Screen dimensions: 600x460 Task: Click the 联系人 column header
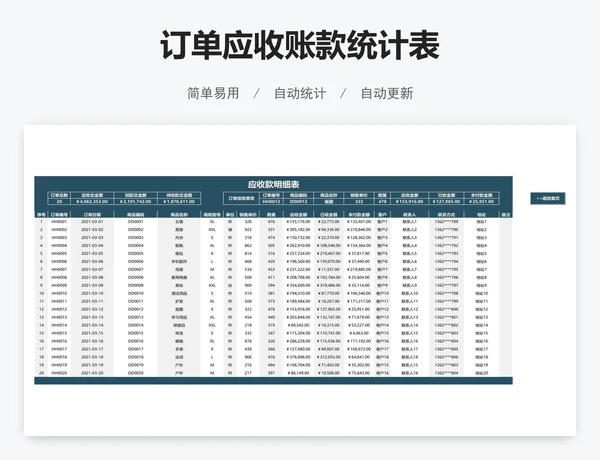409,215
